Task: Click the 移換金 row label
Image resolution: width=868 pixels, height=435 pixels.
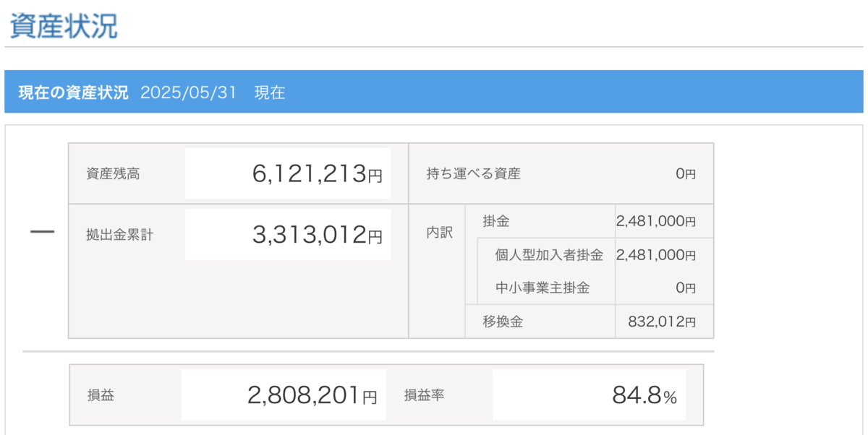Action: coord(503,322)
